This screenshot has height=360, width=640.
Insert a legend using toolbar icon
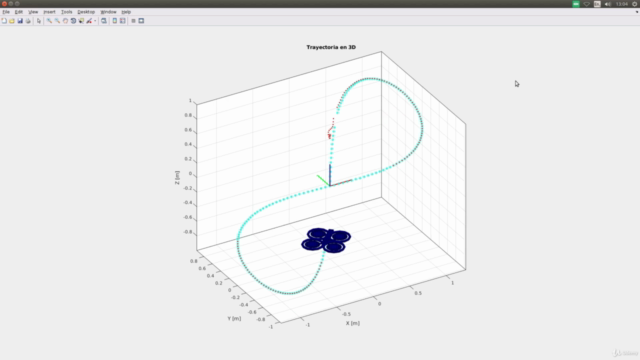(122, 21)
